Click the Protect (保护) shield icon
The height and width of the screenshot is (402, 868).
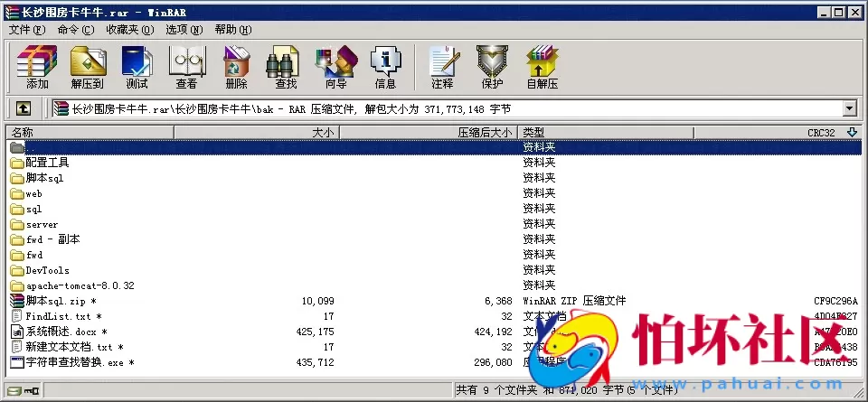[492, 68]
